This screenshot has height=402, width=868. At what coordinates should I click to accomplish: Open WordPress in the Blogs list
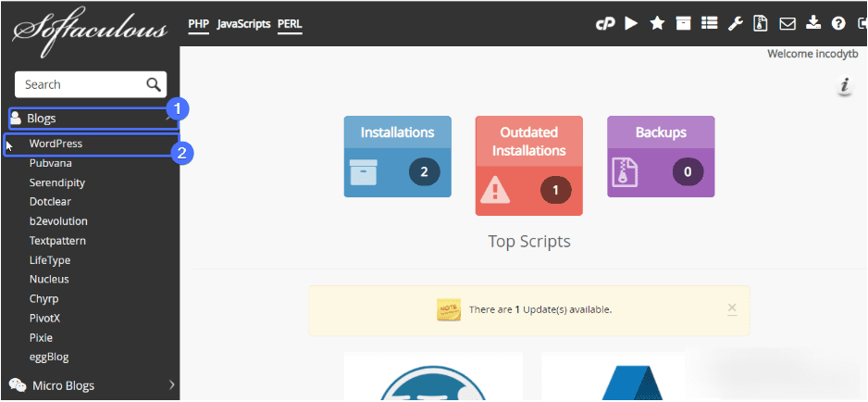point(56,144)
